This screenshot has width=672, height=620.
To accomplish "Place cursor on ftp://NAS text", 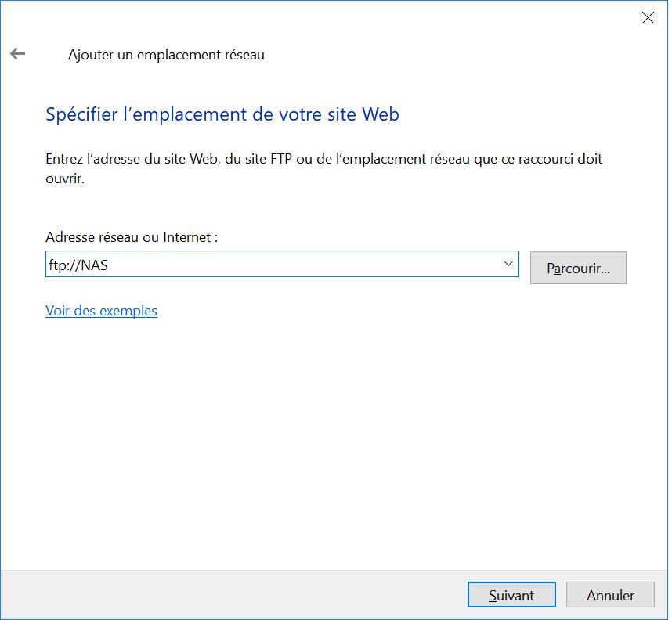I will 78,265.
